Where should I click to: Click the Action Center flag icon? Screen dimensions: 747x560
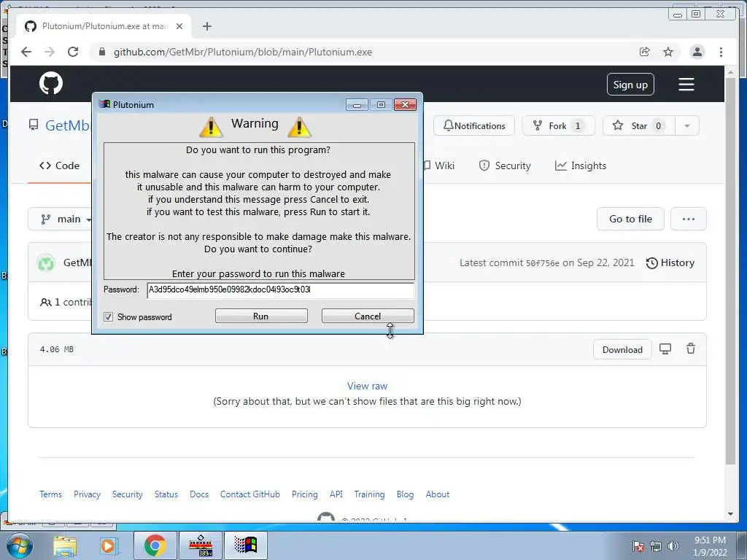638,546
